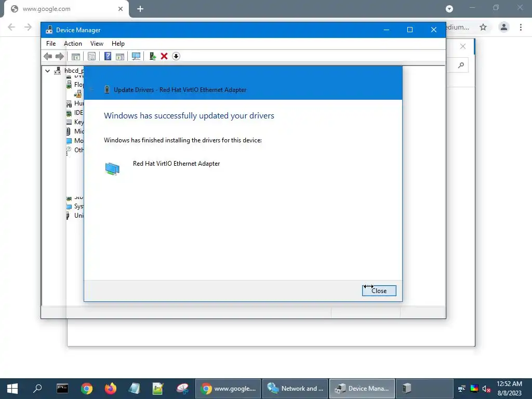532x399 pixels.
Task: Select the Key (keyboards) tree entry
Action: [x=75, y=122]
